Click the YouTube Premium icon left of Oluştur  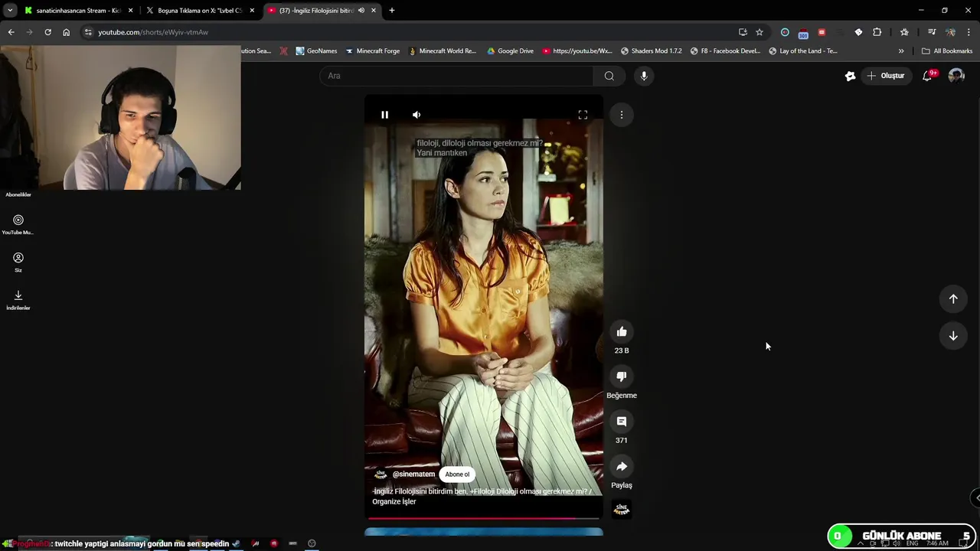click(x=850, y=76)
